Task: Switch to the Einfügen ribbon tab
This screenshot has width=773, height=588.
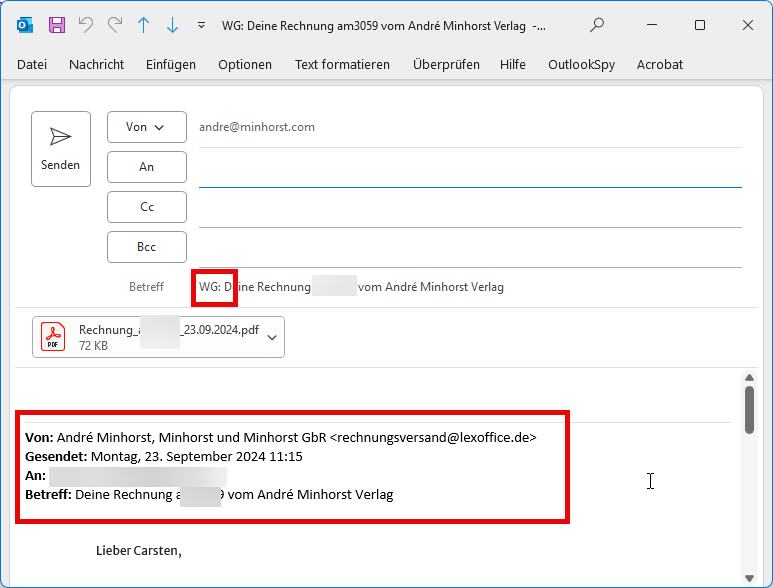Action: 171,65
